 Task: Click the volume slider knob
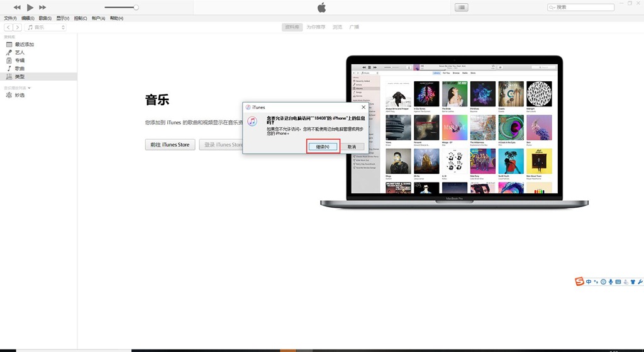click(136, 8)
